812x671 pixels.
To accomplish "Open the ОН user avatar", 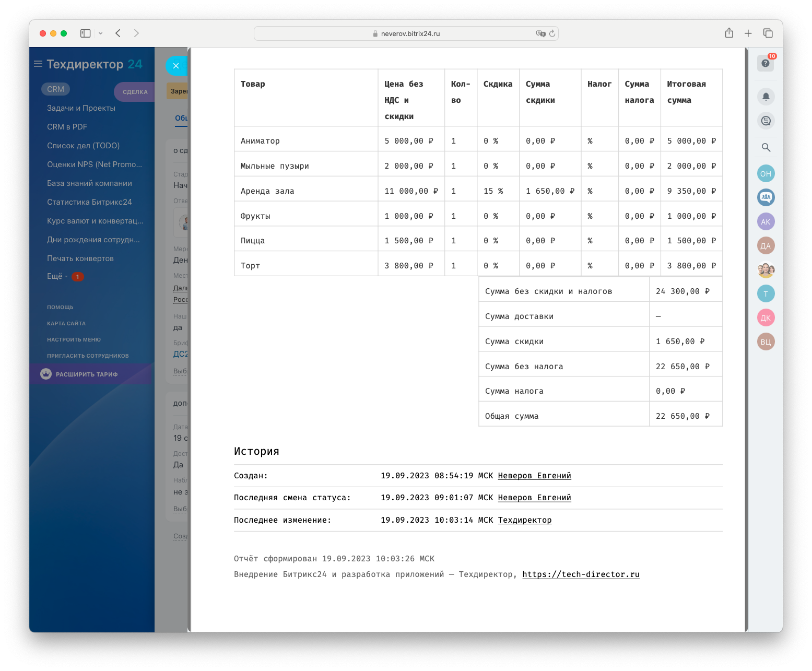I will pos(766,174).
